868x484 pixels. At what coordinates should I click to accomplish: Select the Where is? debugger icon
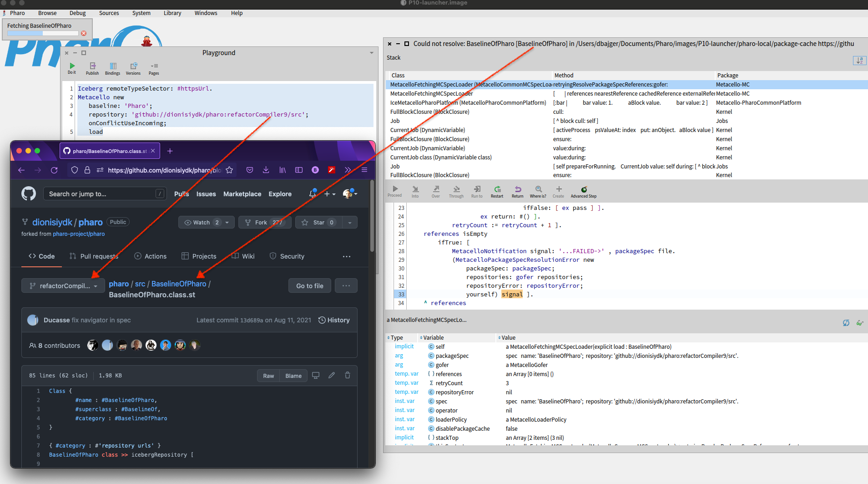point(539,190)
